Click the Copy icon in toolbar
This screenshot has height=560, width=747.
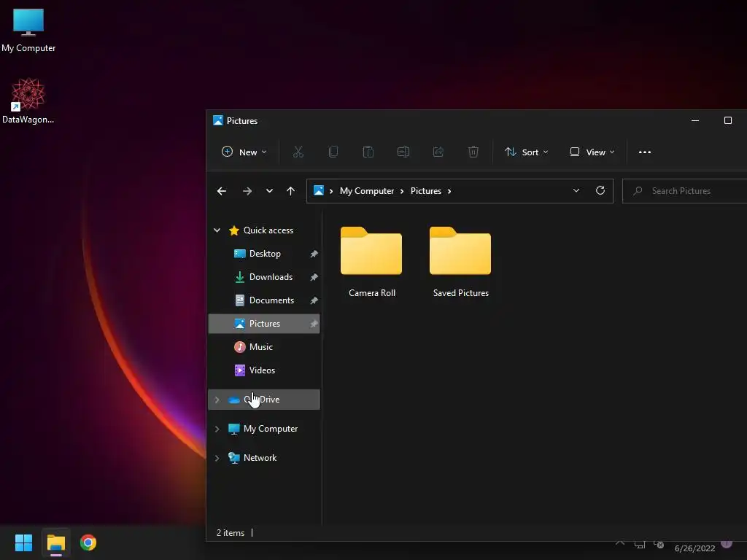pos(333,152)
